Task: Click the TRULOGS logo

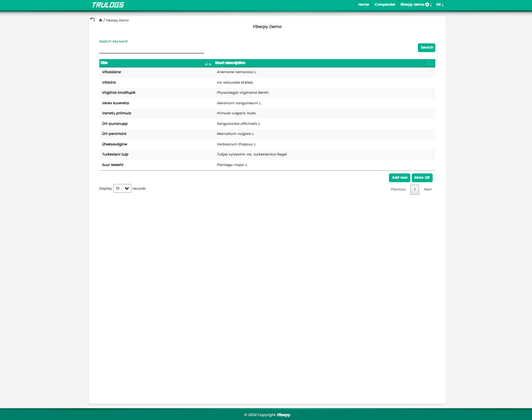Action: [x=108, y=5]
